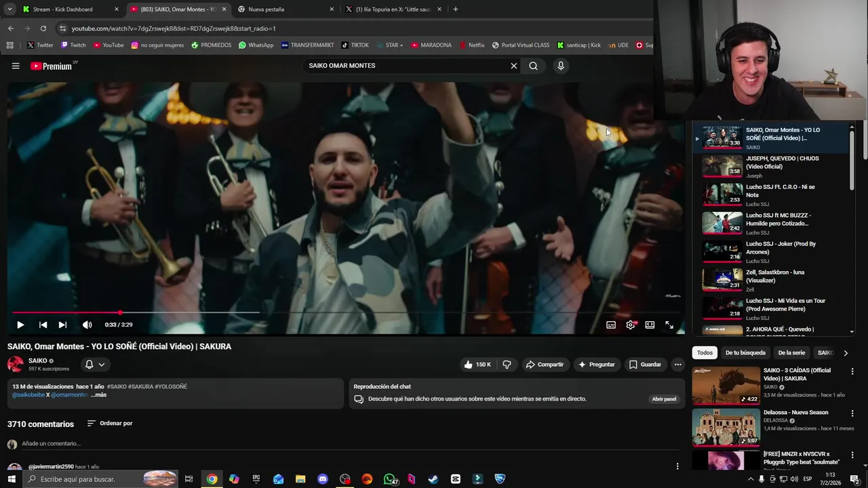The width and height of the screenshot is (868, 488).
Task: Click the Chrome address bar URL
Action: 174,28
